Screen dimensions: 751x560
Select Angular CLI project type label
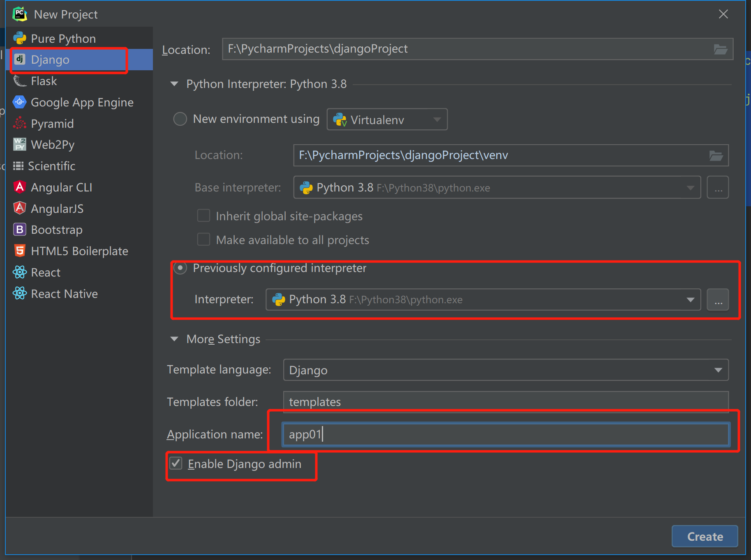click(62, 187)
